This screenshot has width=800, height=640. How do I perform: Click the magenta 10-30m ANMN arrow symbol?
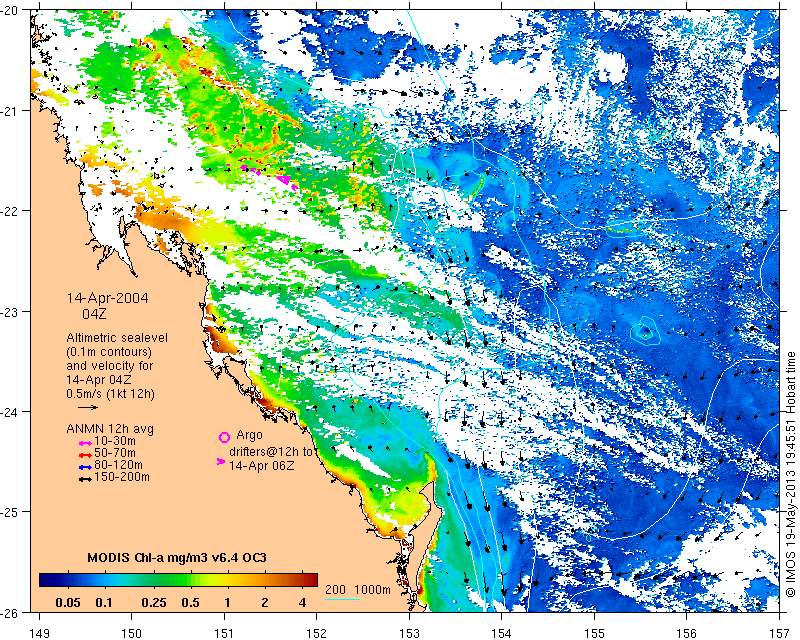click(85, 442)
